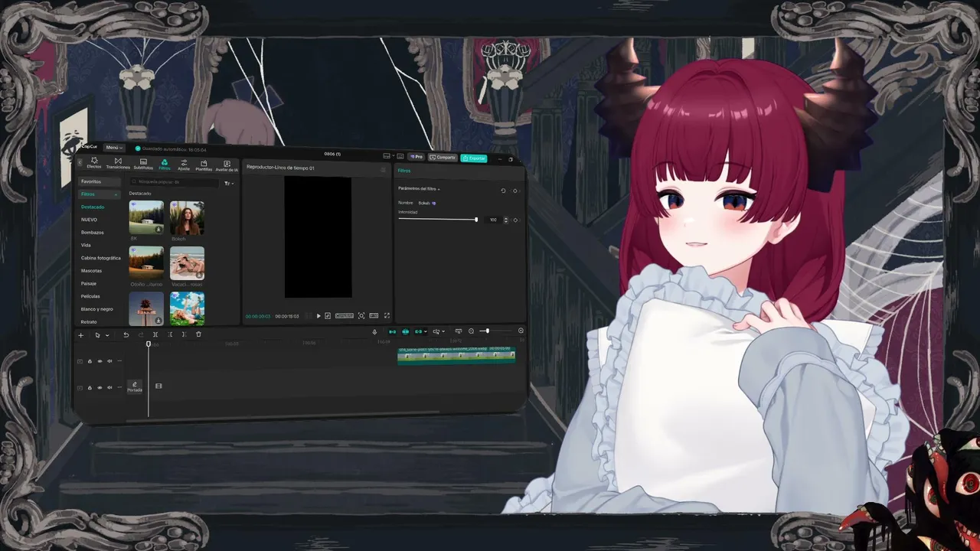Zoom in the timeline

coord(521,331)
